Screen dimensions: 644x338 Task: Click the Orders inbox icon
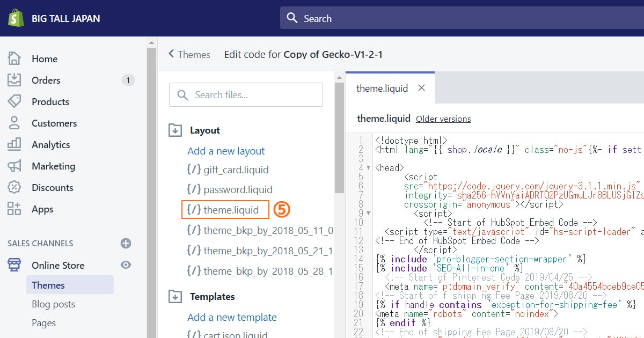(x=14, y=80)
